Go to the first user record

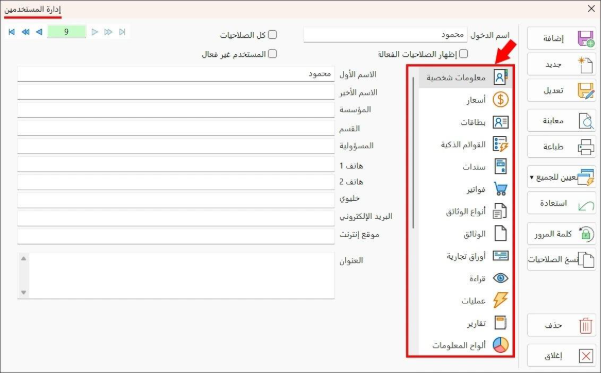12,32
